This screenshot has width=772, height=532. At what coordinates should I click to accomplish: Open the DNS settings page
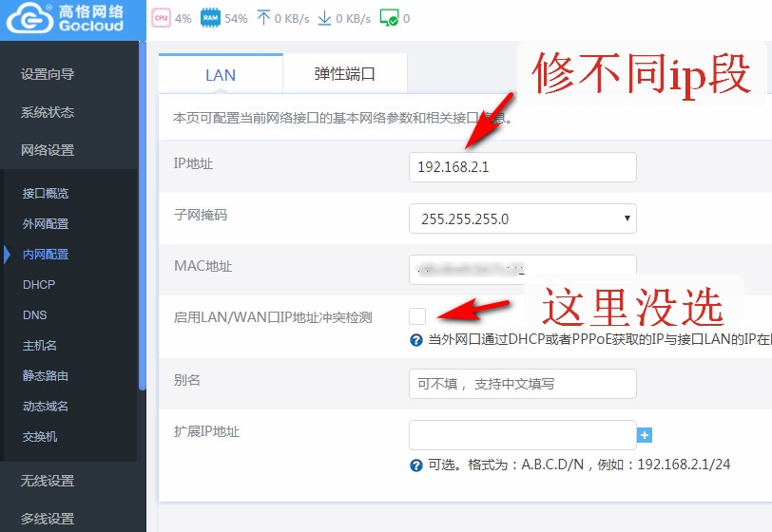pos(34,315)
